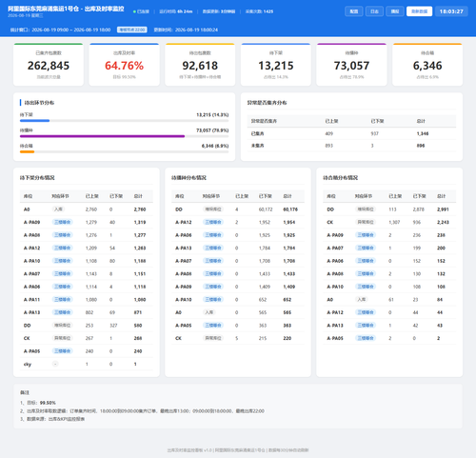Click total 896 in 未集齐 row
The height and width of the screenshot is (458, 476).
(421, 146)
